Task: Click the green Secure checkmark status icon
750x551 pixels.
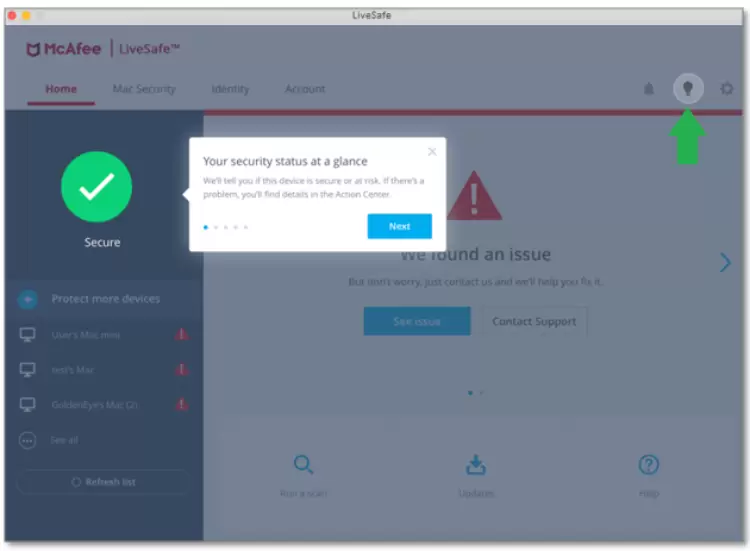Action: tap(97, 187)
